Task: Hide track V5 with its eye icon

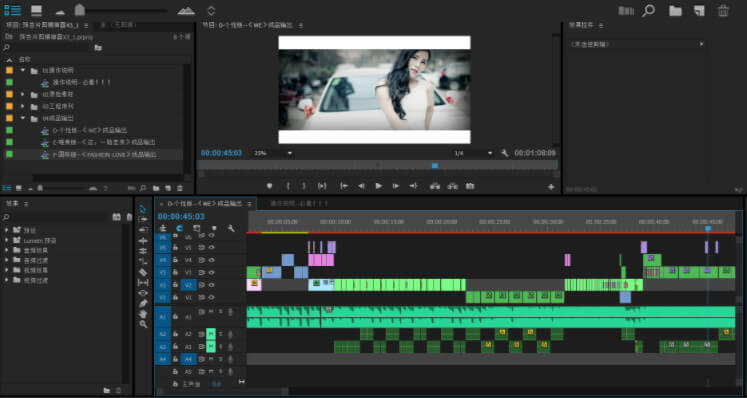Action: coord(212,247)
